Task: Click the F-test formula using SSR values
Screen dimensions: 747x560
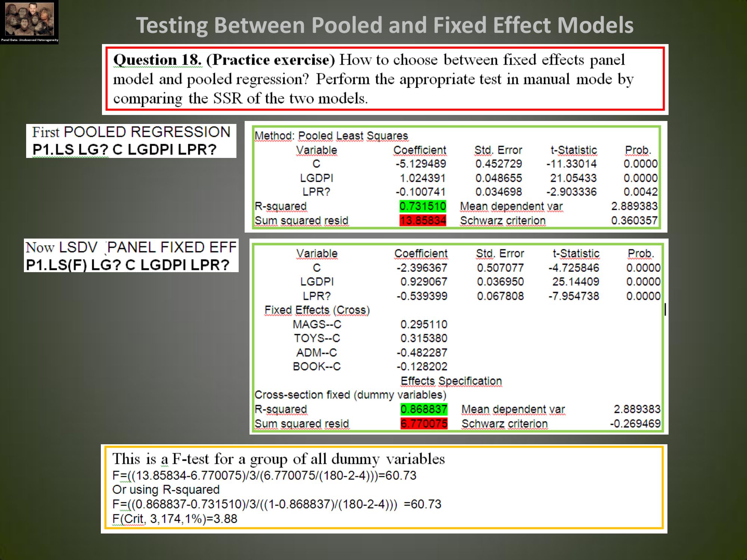Action: coord(264,476)
